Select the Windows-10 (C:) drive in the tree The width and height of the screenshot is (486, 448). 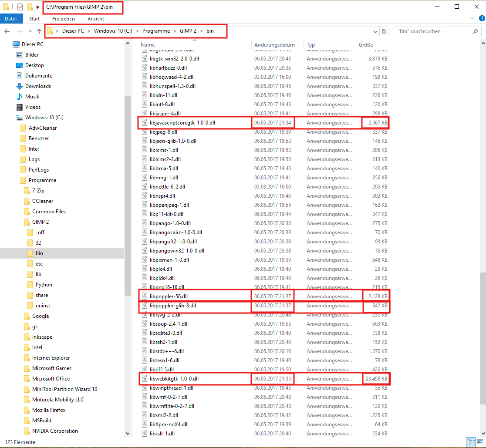coord(44,118)
